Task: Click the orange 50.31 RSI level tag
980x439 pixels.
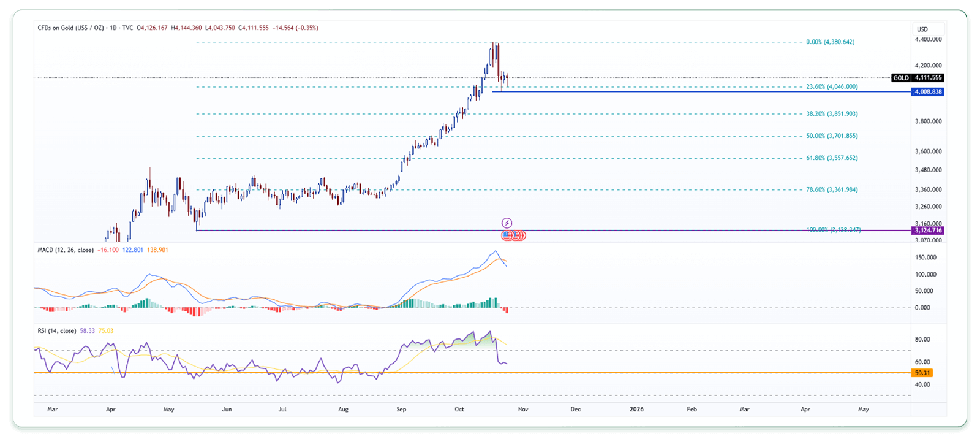Action: click(922, 373)
